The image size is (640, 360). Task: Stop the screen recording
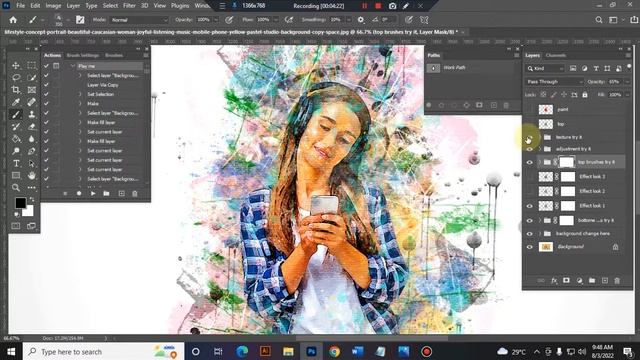(x=378, y=6)
